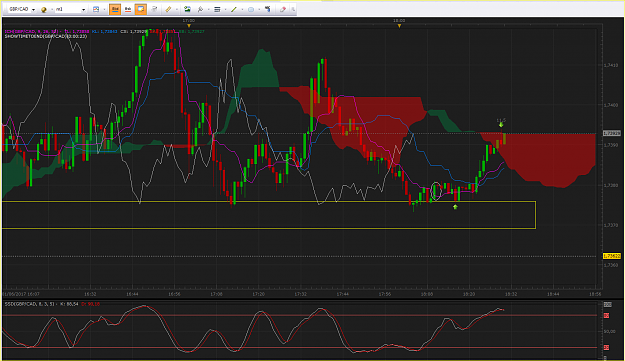Click the printer icon in the toolbar

pos(154,9)
